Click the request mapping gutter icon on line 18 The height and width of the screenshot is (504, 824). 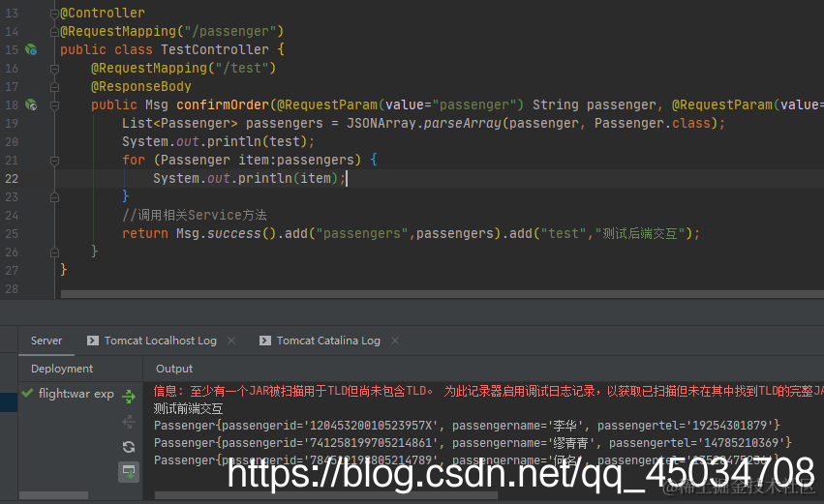coord(31,105)
